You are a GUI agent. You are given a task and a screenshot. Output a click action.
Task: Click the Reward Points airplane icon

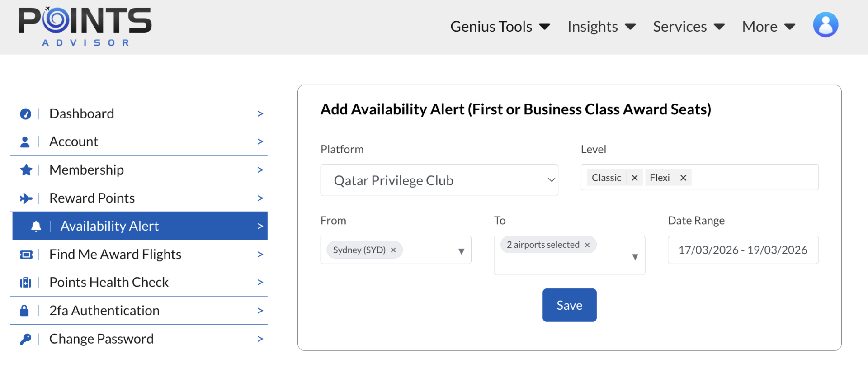pos(26,198)
